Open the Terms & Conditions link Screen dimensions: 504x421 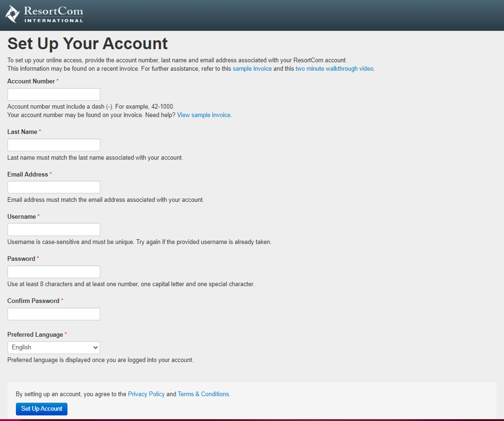point(203,394)
